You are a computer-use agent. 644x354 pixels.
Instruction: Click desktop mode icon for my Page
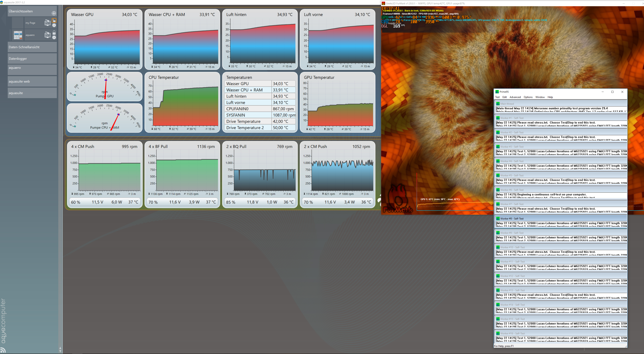(47, 23)
